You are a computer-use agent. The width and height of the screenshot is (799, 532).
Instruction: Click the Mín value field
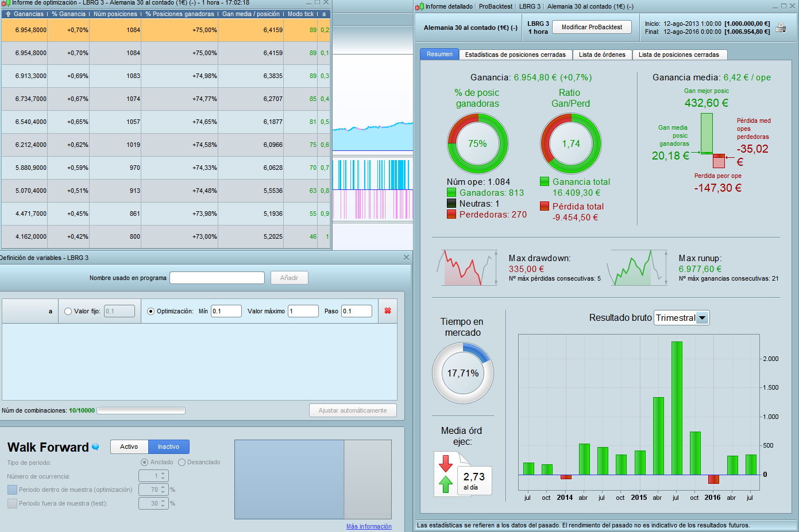click(x=226, y=311)
